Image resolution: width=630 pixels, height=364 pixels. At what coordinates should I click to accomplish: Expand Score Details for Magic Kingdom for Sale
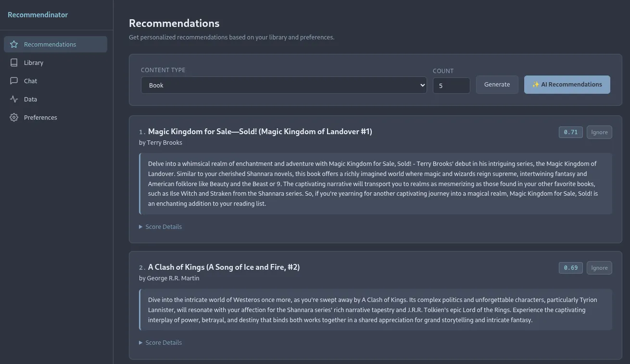click(161, 226)
